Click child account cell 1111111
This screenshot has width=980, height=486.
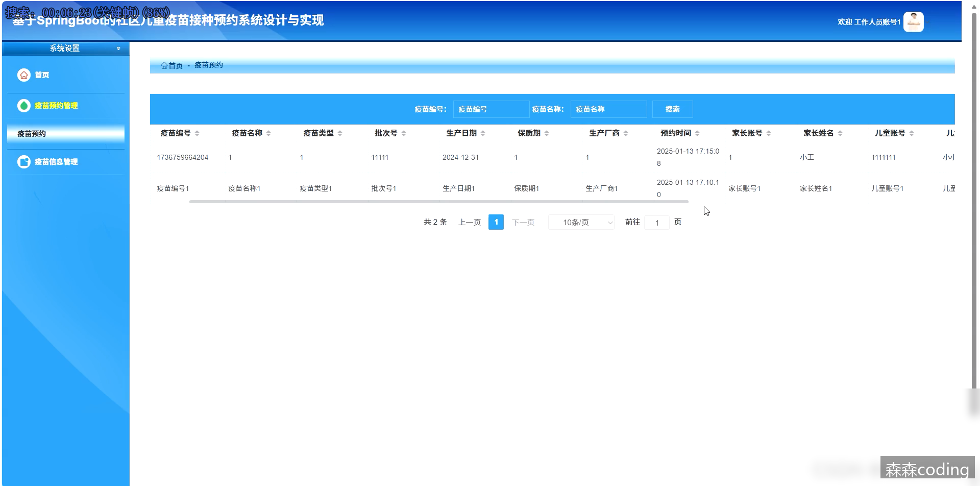[x=884, y=157]
